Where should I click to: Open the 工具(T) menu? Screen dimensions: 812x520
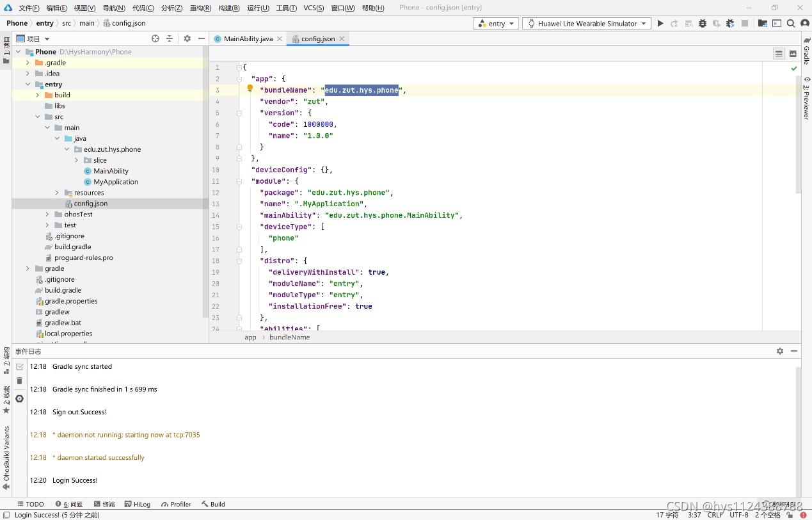(x=286, y=8)
